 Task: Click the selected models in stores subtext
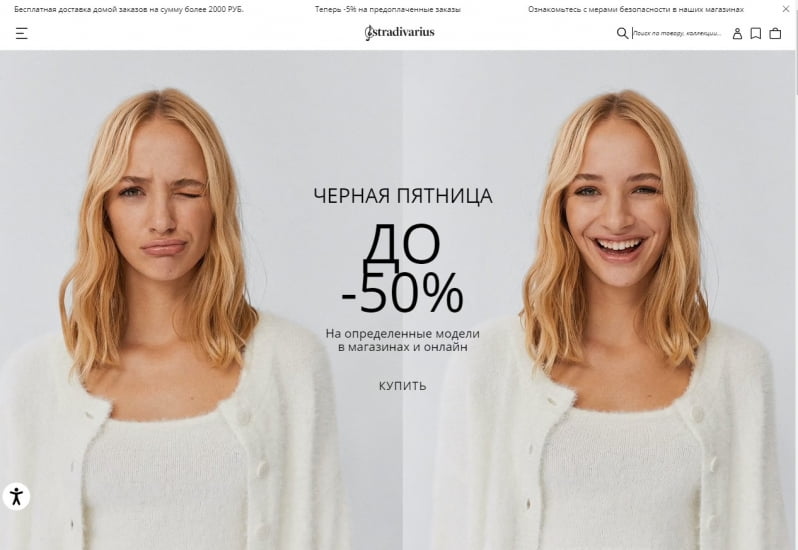click(x=403, y=340)
